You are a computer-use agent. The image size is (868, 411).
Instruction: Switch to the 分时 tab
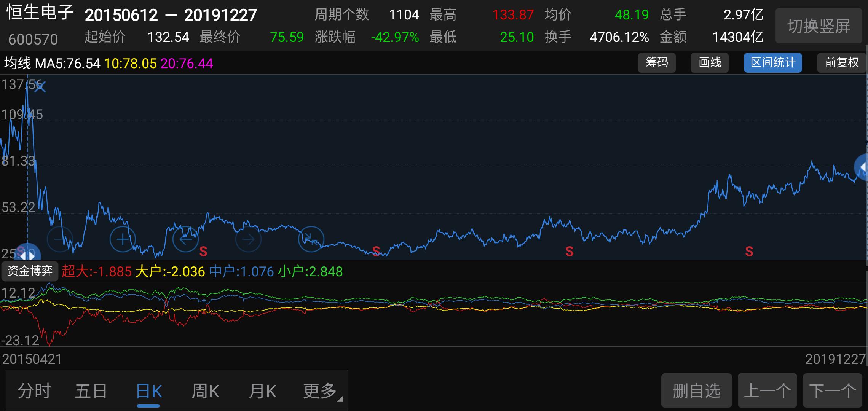35,391
